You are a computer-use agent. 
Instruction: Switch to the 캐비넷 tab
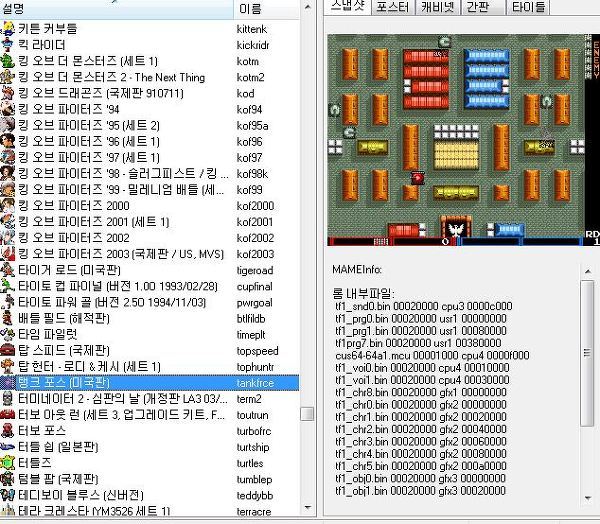coord(438,7)
